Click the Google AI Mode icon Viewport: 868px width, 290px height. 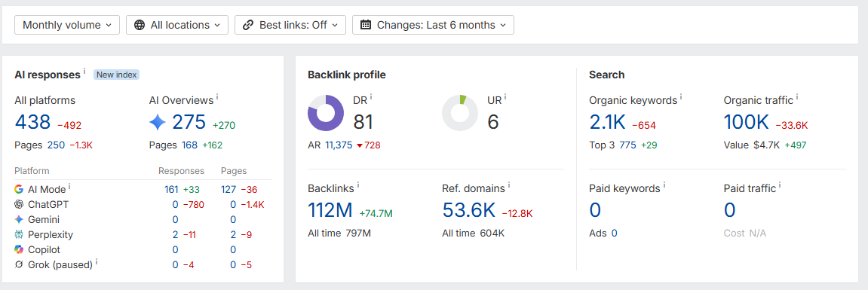tap(19, 189)
